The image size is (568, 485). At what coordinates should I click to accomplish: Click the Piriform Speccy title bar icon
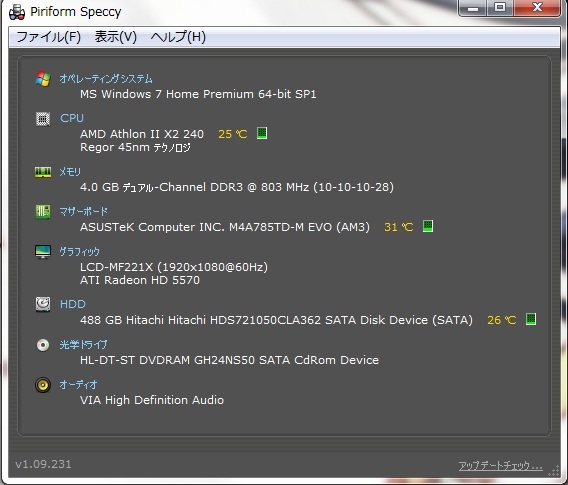click(x=17, y=12)
